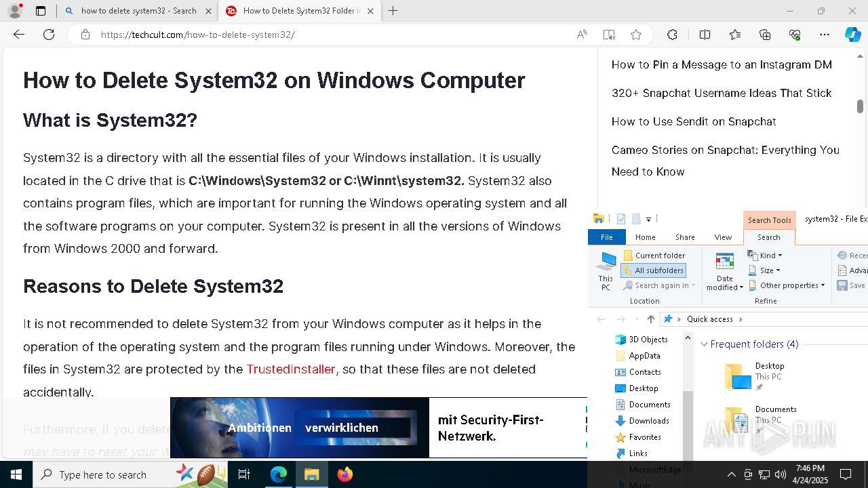Open Size filter dropdown
This screenshot has width=868, height=488.
point(764,270)
